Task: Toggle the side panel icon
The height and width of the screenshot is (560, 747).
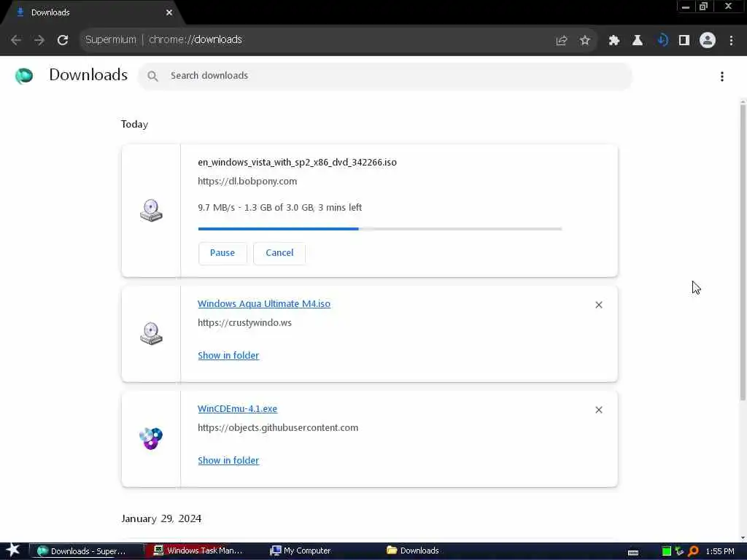Action: 684,41
